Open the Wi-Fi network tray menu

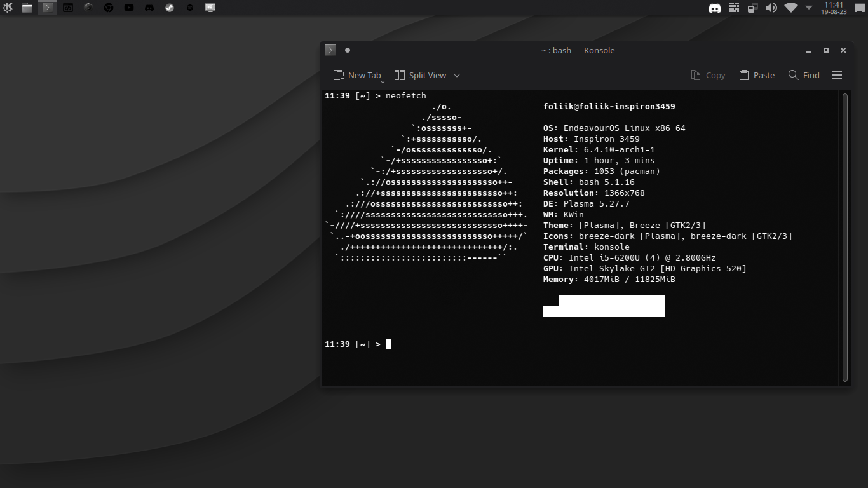pos(790,8)
